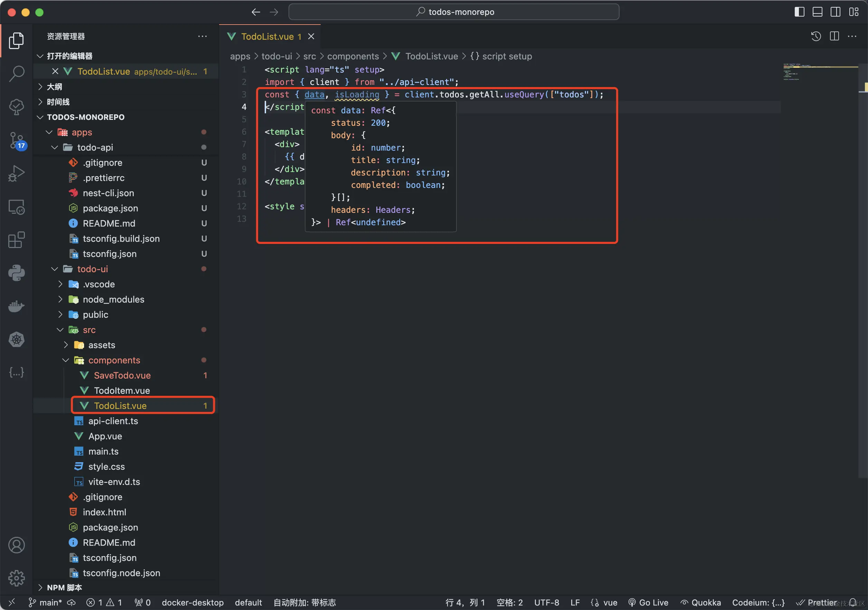868x610 pixels.
Task: Toggle Codeium status bar item
Action: point(758,602)
